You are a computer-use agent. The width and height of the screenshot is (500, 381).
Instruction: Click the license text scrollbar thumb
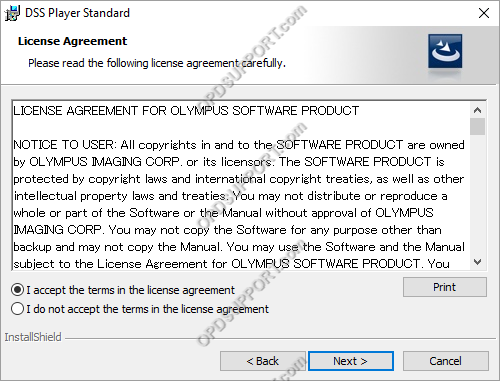[x=477, y=126]
